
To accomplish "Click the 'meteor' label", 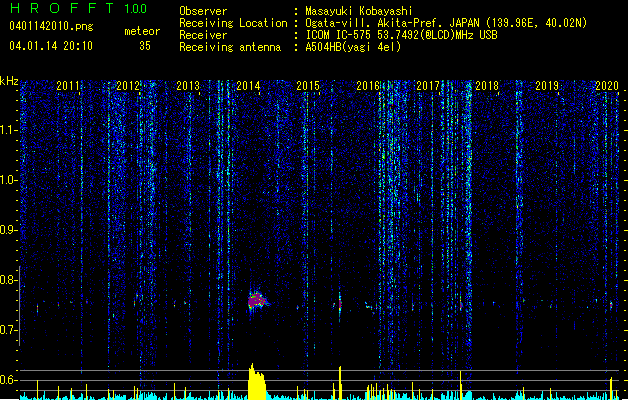I will pos(142,31).
